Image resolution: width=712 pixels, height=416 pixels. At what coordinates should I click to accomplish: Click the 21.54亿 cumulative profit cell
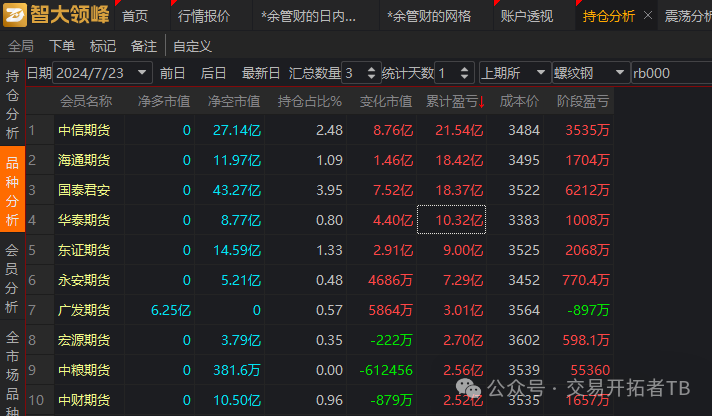[x=459, y=130]
